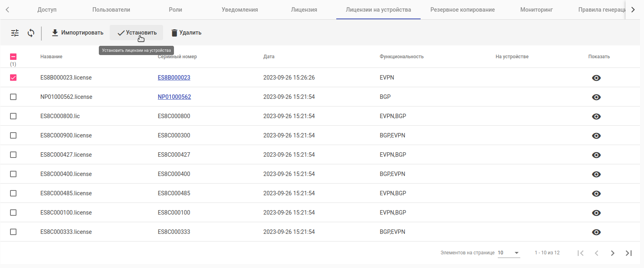Open the items-per-page dropdown
Screen dimensions: 644x268
click(509, 253)
